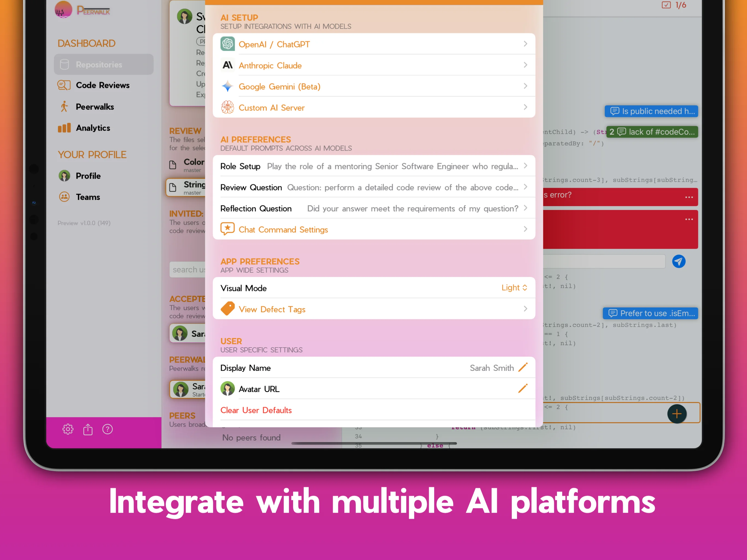The width and height of the screenshot is (747, 560).
Task: Click the Google Gemini sparkle icon
Action: pos(227,86)
